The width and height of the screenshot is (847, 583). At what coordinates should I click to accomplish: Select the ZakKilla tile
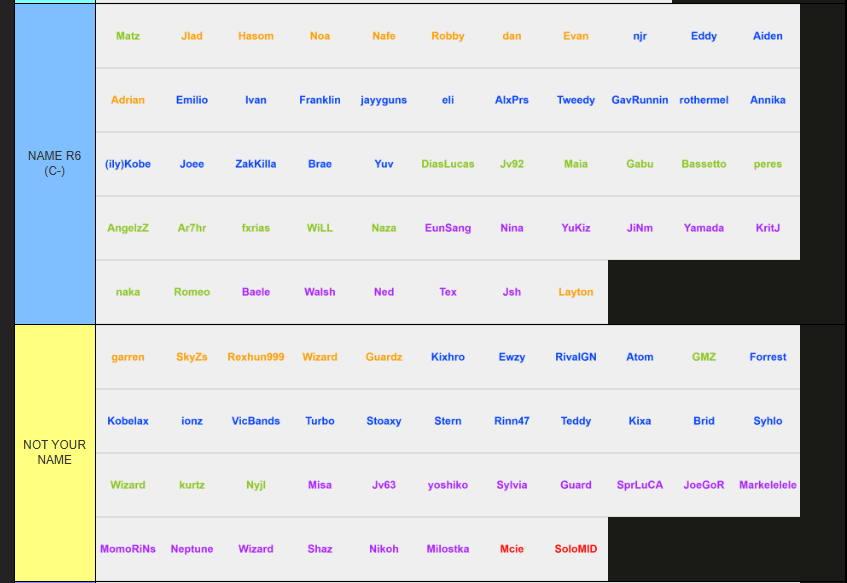coord(256,164)
